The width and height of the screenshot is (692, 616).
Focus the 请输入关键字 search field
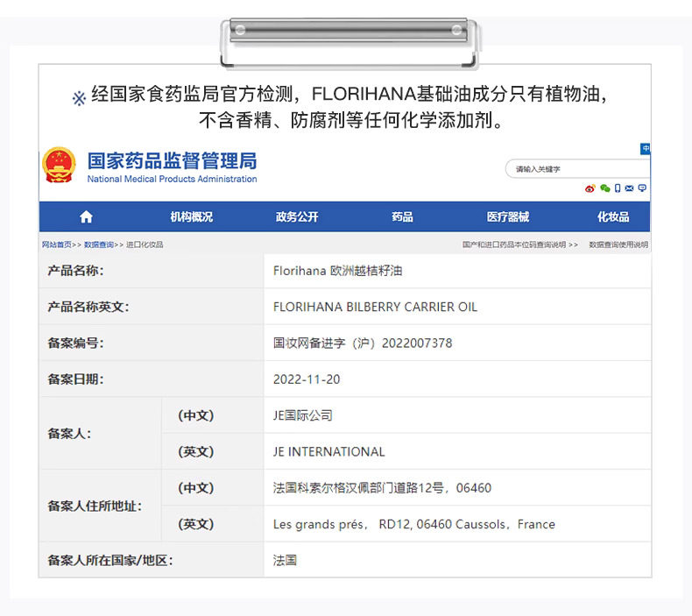coord(578,169)
